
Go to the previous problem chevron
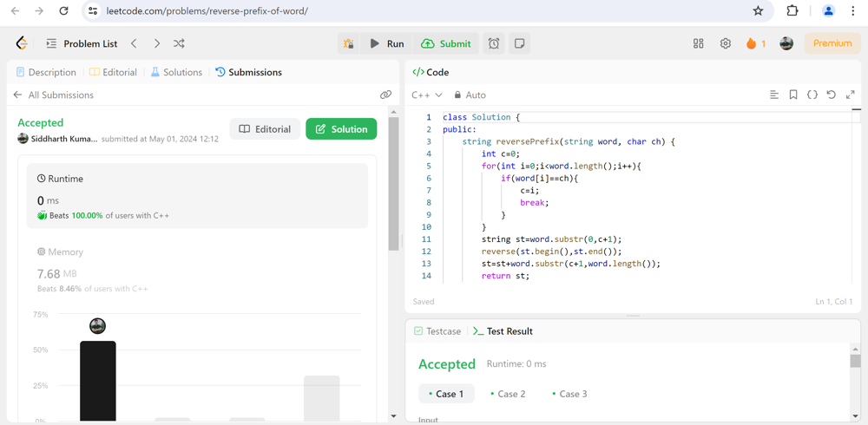click(x=134, y=43)
